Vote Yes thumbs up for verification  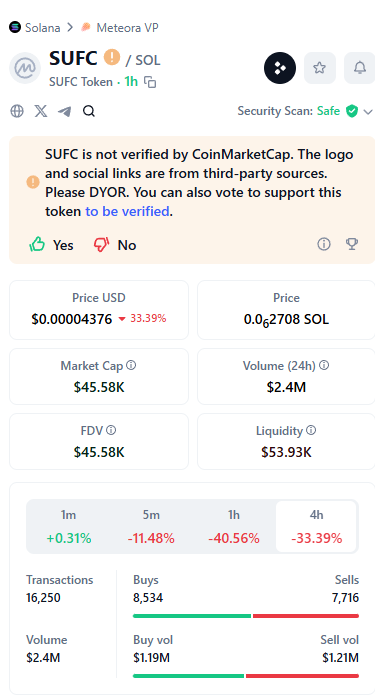(x=51, y=245)
